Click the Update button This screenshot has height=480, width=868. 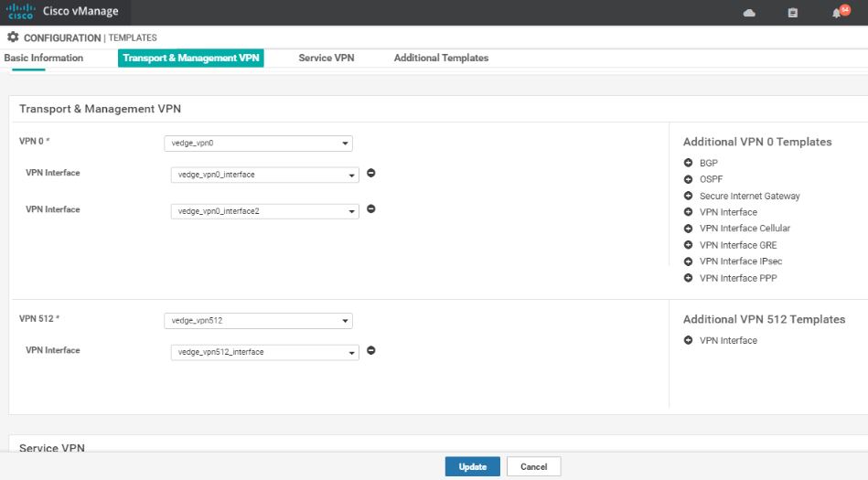click(x=473, y=466)
